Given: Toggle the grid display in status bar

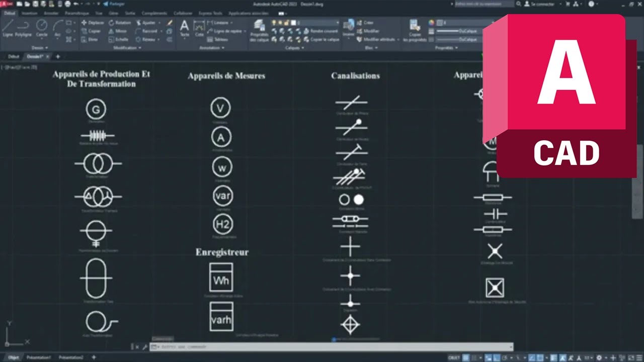Looking at the screenshot, I should [x=466, y=357].
